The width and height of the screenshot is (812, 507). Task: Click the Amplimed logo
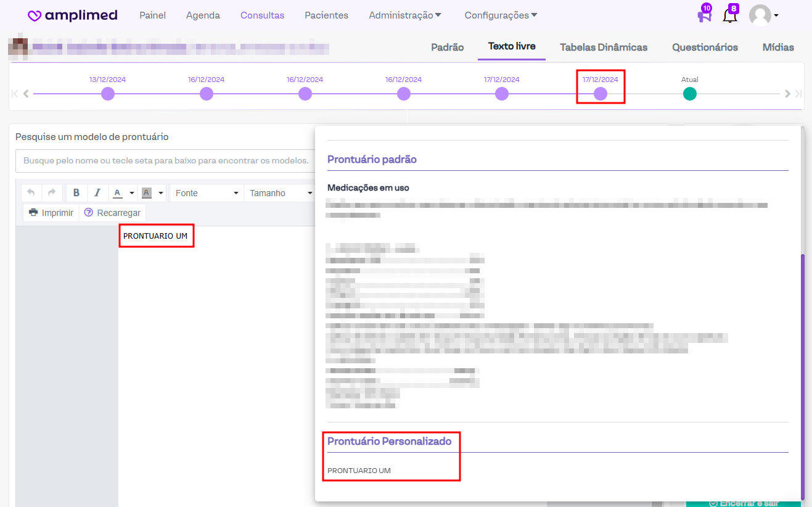[73, 15]
